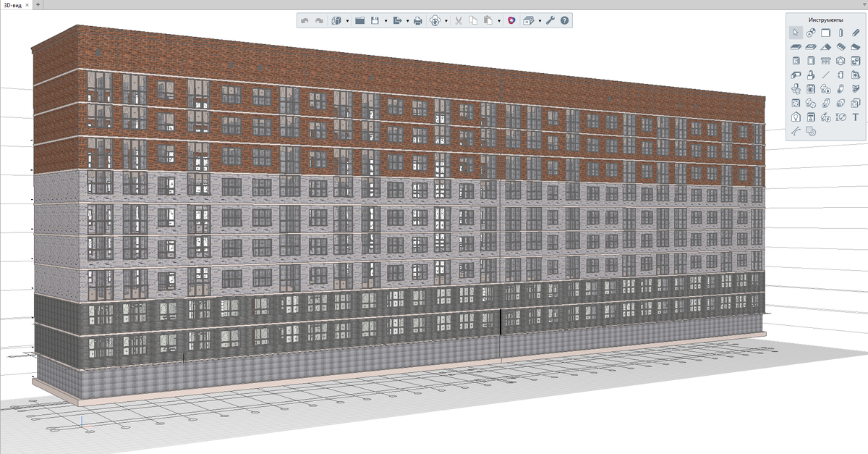868x454 pixels.
Task: Choose the Door tool
Action: (810, 61)
